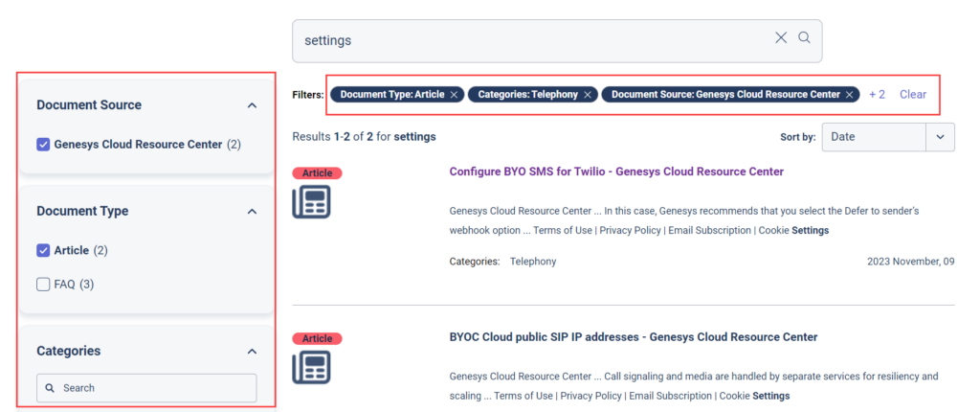The image size is (980, 412).
Task: Click the Document Source section heading
Action: coord(89,105)
